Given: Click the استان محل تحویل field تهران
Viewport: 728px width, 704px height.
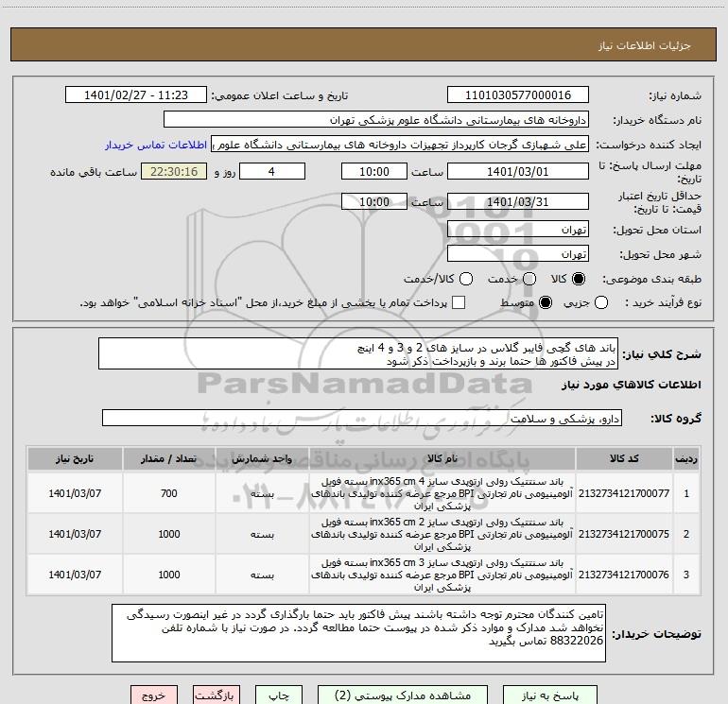Looking at the screenshot, I should pos(518,230).
